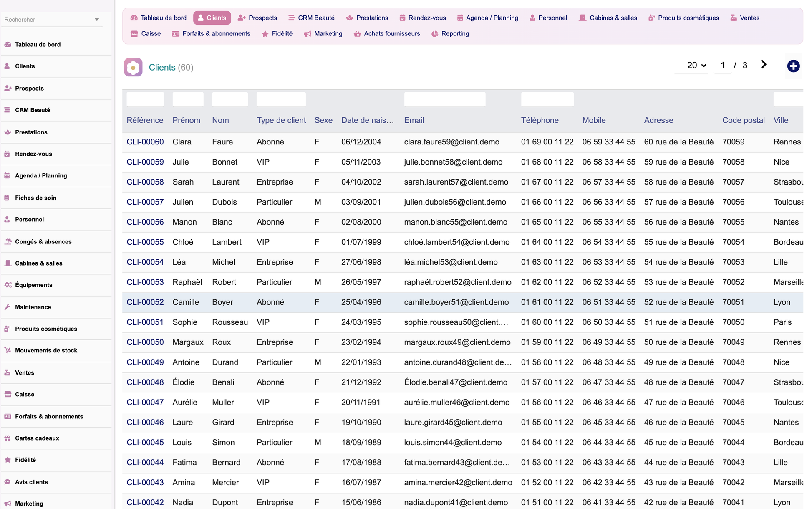Click the Fiches de soin sidebar icon

pos(8,198)
